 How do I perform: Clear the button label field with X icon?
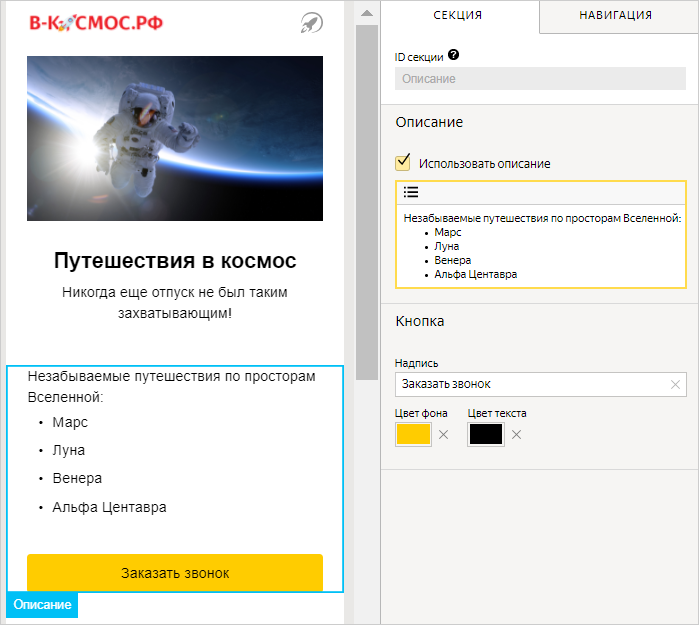tap(675, 384)
